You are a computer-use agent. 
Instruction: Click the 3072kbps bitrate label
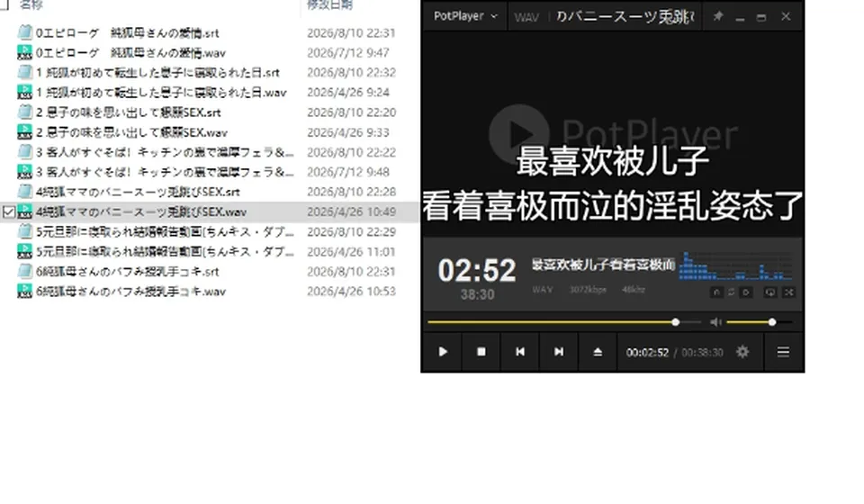588,289
